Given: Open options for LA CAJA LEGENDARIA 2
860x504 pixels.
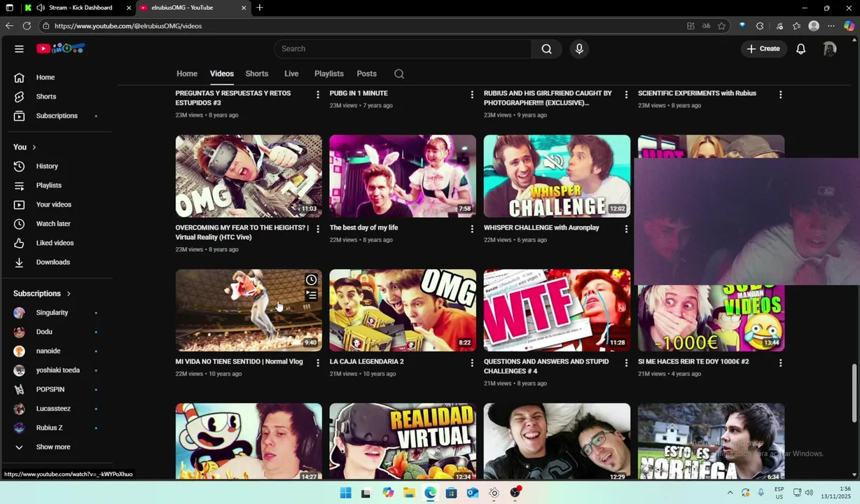Looking at the screenshot, I should pyautogui.click(x=472, y=363).
